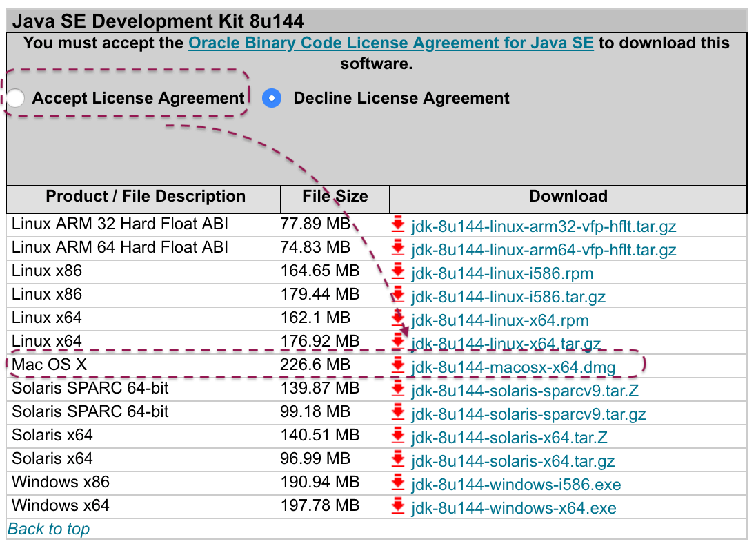The width and height of the screenshot is (756, 544).
Task: Click download arrow icon beside solaris-sparcv9.tar.Z
Action: 398,389
